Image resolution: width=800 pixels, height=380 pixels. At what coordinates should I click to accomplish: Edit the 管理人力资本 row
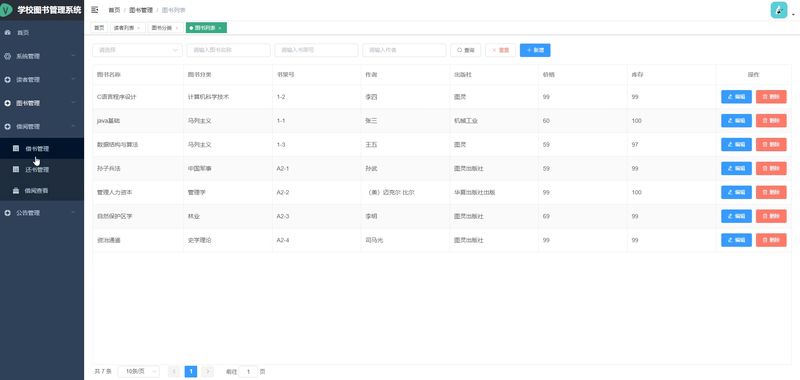[x=736, y=192]
